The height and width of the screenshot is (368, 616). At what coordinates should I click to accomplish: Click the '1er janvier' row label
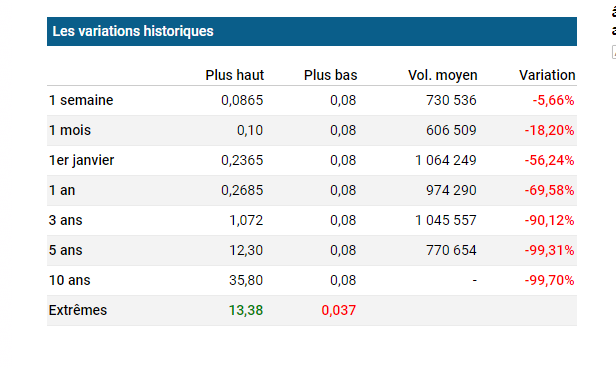[x=81, y=160]
